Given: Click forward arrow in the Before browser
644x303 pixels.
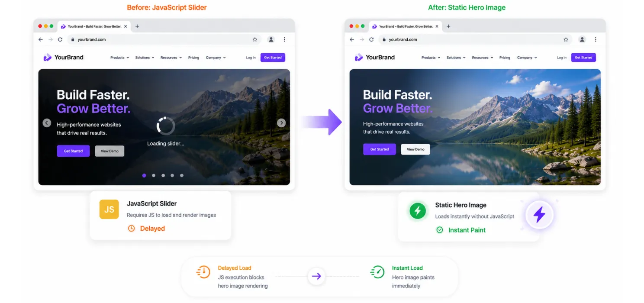Looking at the screenshot, I should 50,39.
